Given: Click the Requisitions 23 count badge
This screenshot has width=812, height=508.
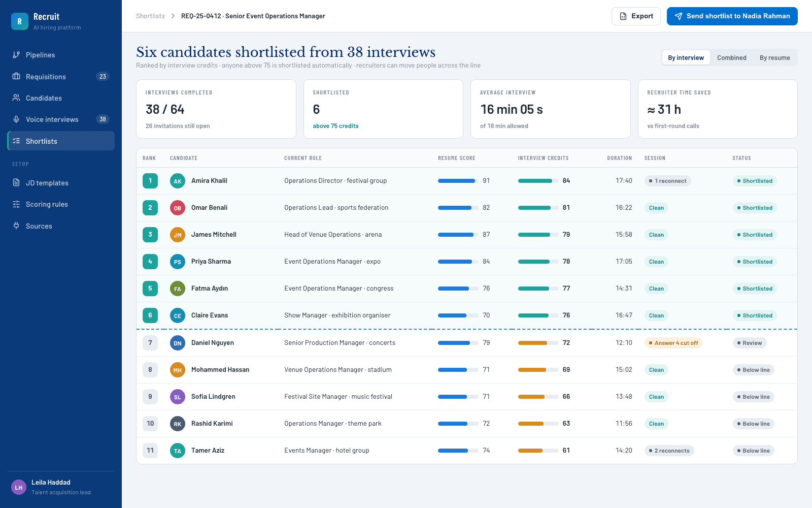Looking at the screenshot, I should (103, 76).
